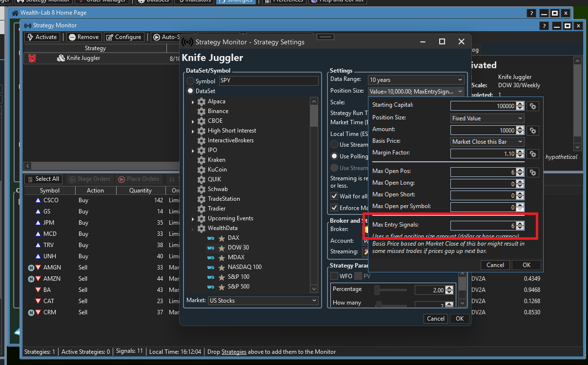The width and height of the screenshot is (588, 365).
Task: Click the blue up arrow icon for CSCO
Action: click(x=38, y=200)
